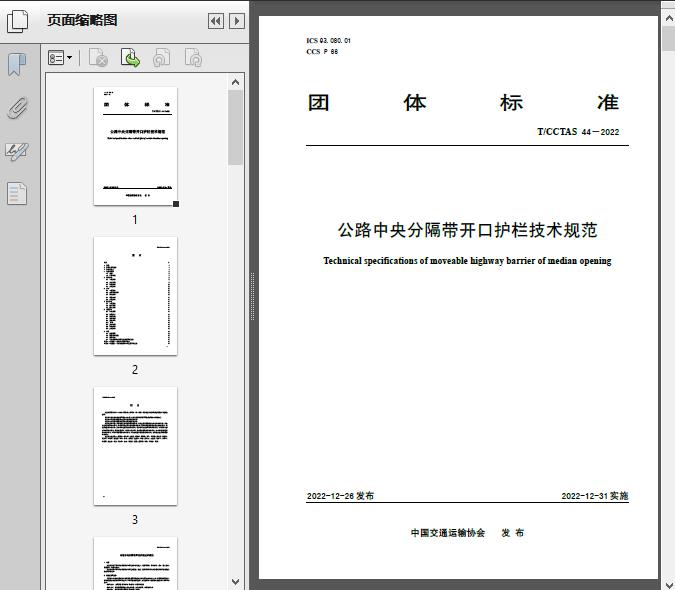Click the delete pages icon
This screenshot has height=590, width=675.
pyautogui.click(x=98, y=58)
